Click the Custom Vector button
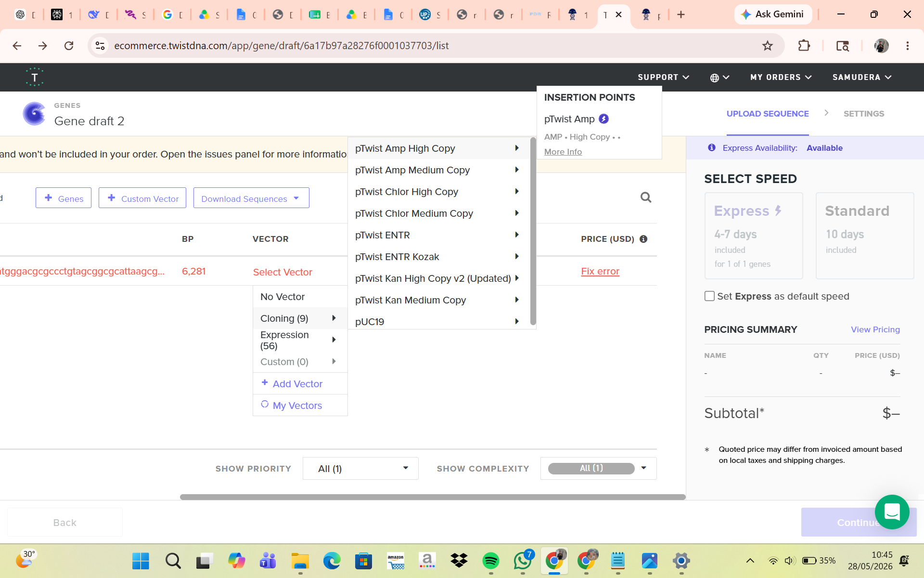This screenshot has height=578, width=924. pos(142,198)
